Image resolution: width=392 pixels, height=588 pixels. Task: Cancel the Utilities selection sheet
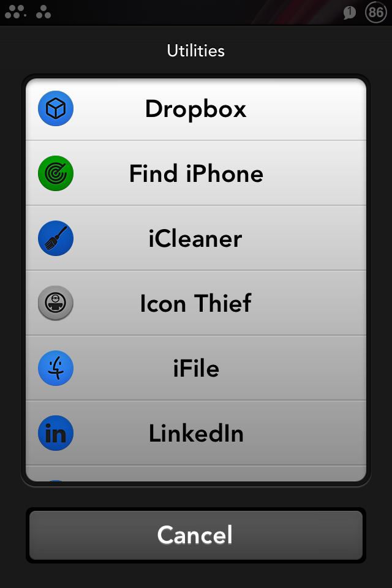[196, 535]
